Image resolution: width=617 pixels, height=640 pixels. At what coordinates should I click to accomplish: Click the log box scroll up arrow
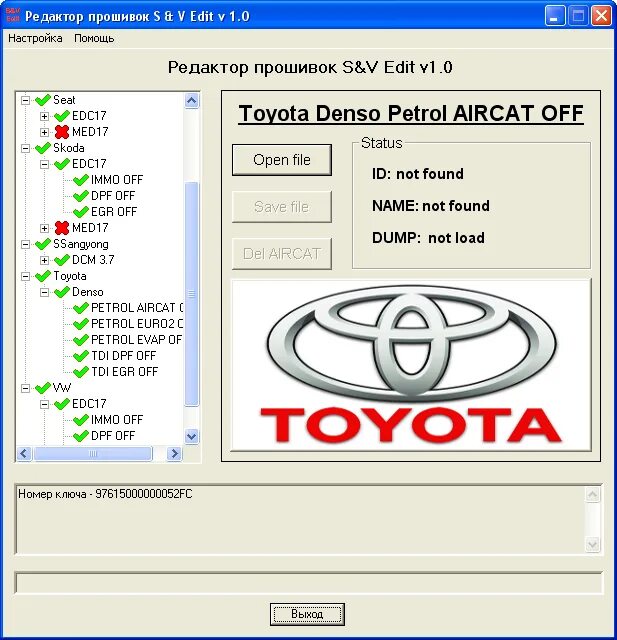point(593,495)
